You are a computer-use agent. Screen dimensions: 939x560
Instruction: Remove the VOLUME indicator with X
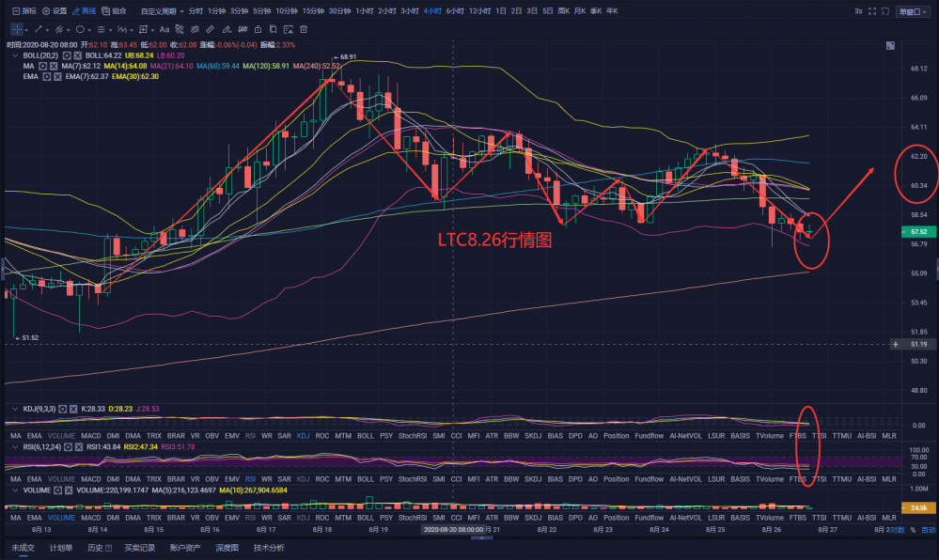coord(69,490)
